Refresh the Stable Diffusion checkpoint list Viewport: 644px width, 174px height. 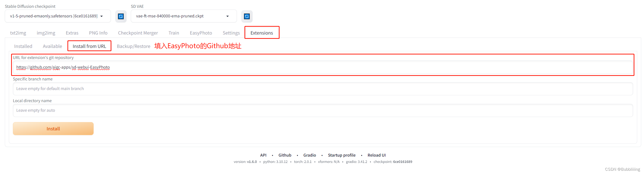tap(121, 16)
